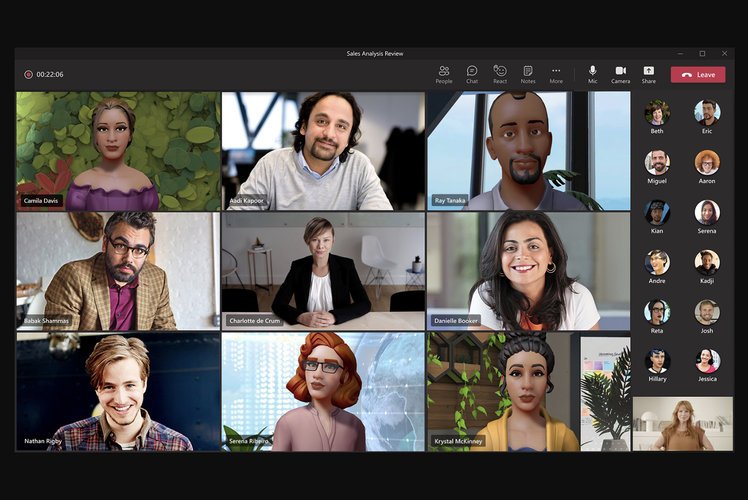Toggle the Camera on or off
The height and width of the screenshot is (500, 748).
tap(621, 74)
